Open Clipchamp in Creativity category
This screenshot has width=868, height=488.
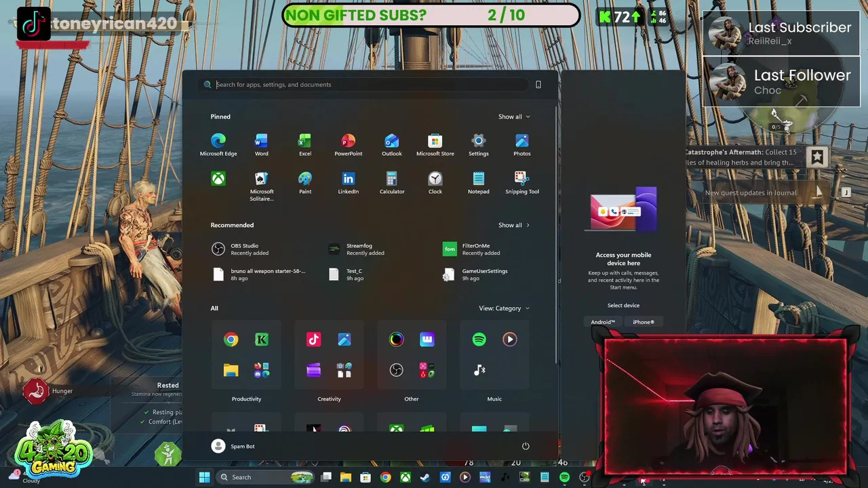click(x=313, y=370)
